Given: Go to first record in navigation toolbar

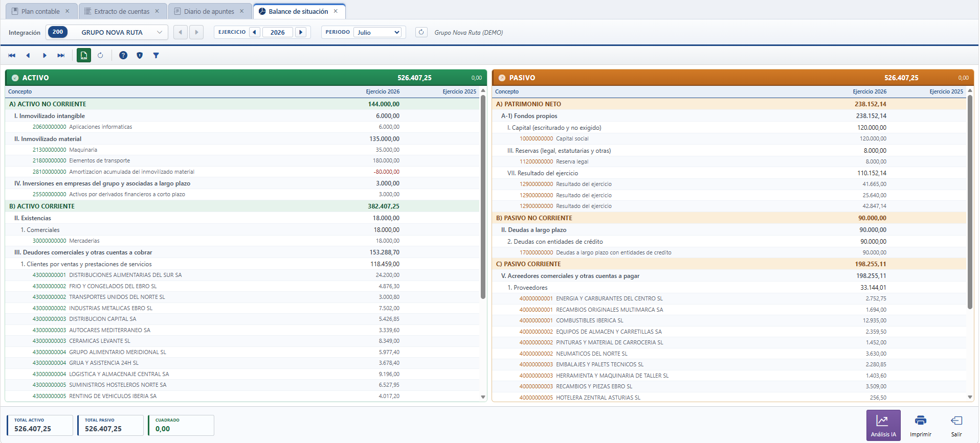Looking at the screenshot, I should tap(12, 55).
